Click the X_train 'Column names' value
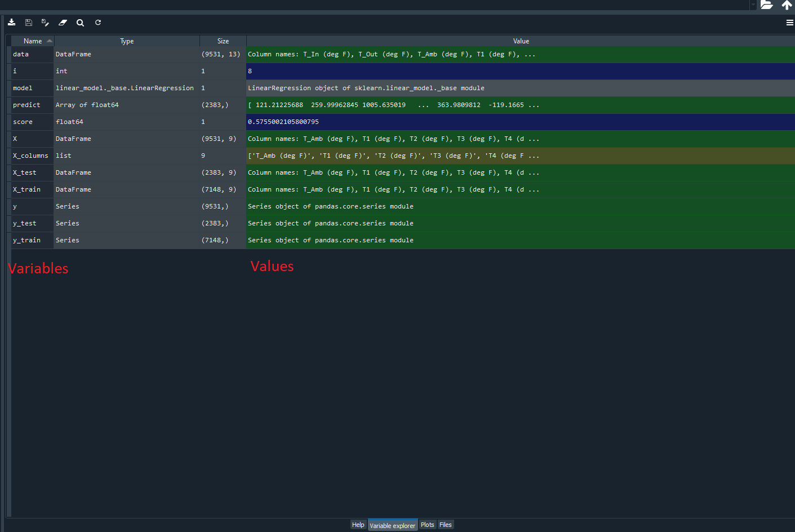Viewport: 795px width, 532px height. pos(521,190)
